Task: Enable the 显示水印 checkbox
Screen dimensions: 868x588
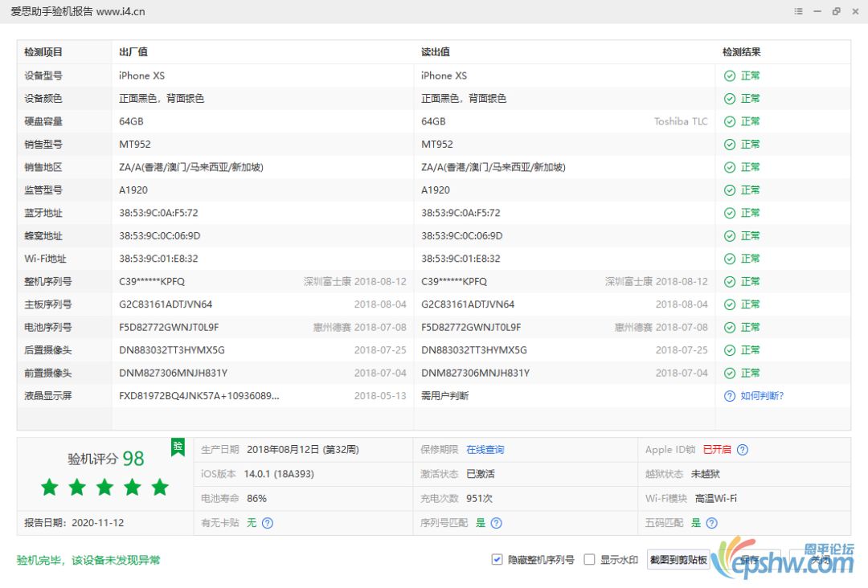Action: [590, 560]
